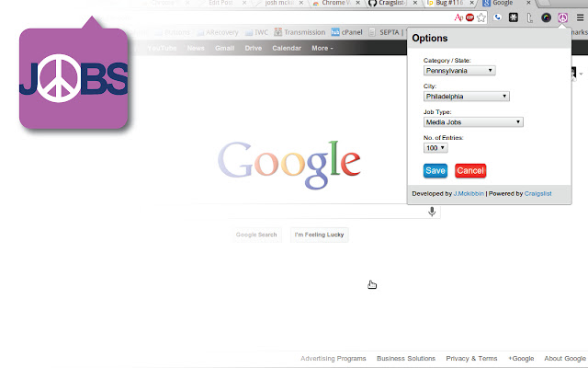Click the I'm Feeling Lucky button
The image size is (588, 368).
(319, 235)
